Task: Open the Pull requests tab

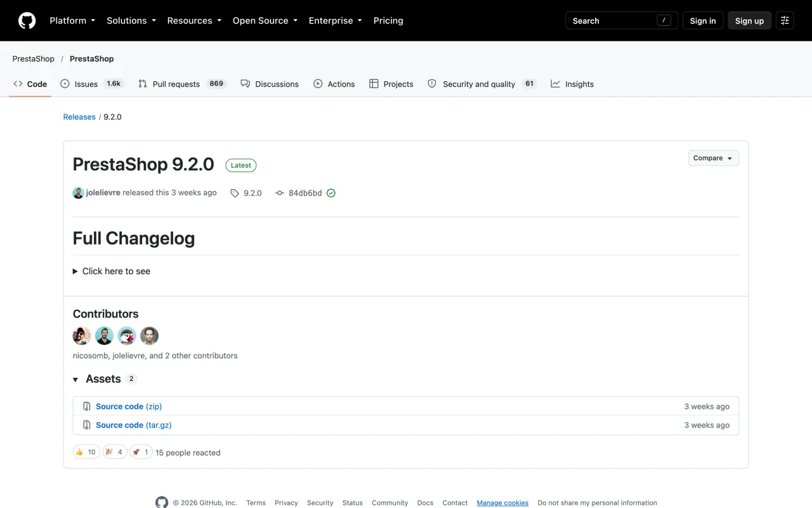Action: [182, 84]
